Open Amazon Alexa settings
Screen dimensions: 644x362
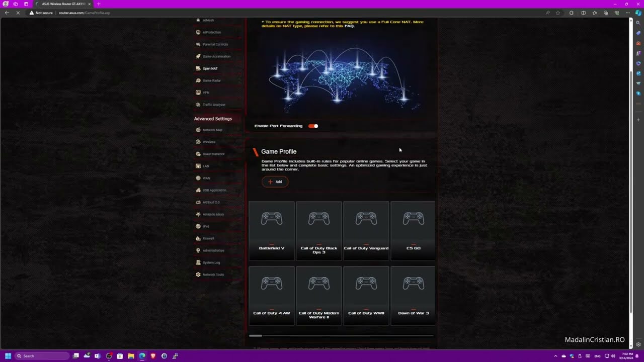pos(213,214)
